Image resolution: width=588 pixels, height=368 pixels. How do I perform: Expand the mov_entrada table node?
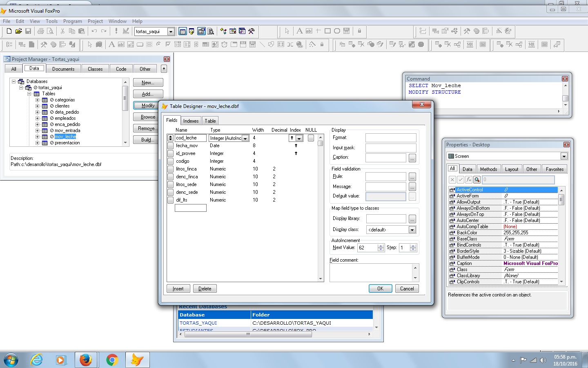pos(37,130)
